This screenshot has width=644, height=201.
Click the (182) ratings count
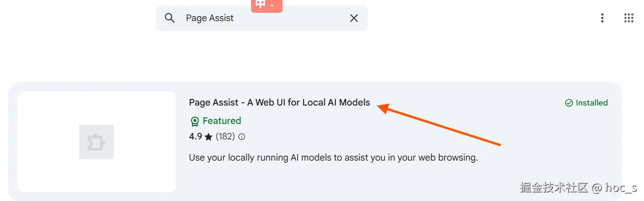click(x=225, y=136)
